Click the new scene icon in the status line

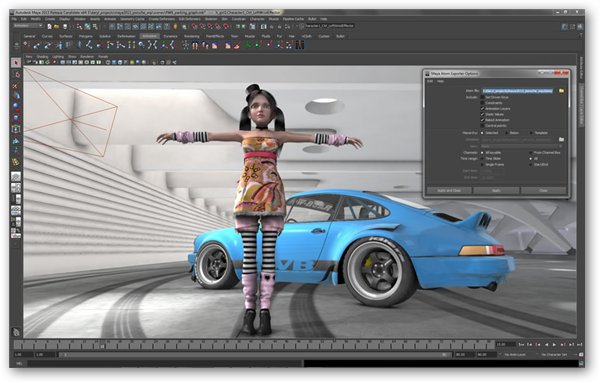49,26
